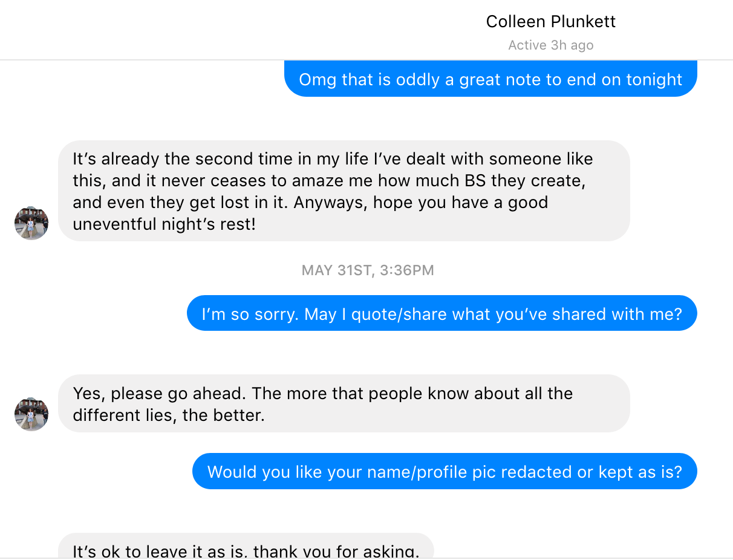Open the Colleen Plunkett name in the header
Screen dimensions: 733x560
click(550, 22)
